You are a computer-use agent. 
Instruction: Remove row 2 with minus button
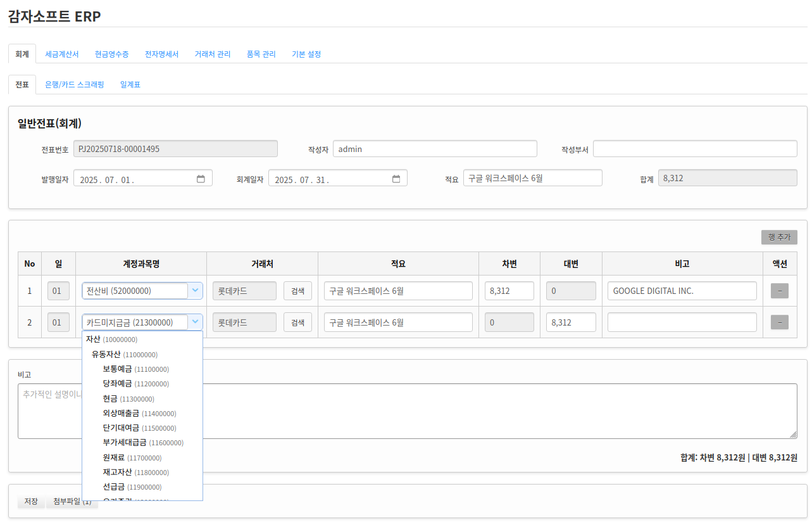(779, 322)
